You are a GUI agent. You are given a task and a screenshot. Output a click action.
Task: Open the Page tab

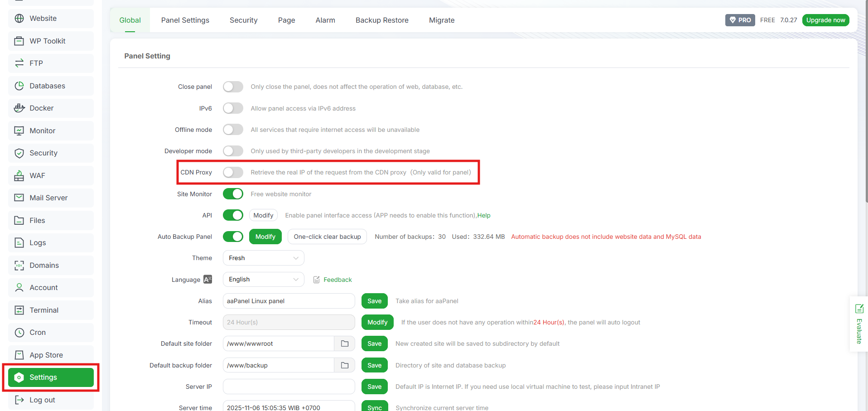click(x=287, y=20)
